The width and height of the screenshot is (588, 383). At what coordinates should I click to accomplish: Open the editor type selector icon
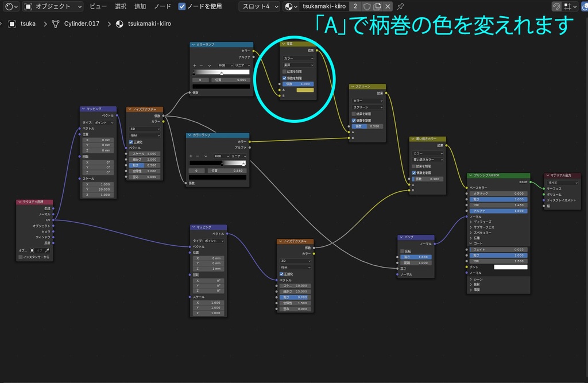11,6
